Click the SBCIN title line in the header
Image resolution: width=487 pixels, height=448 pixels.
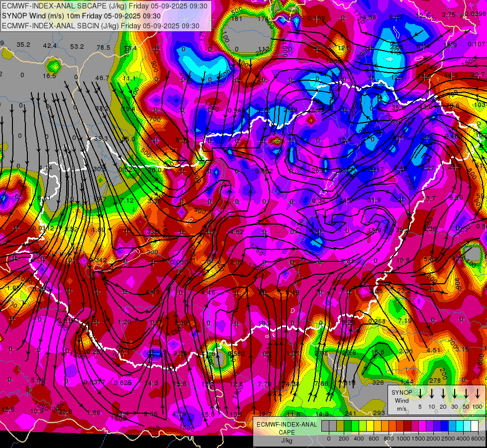pyautogui.click(x=100, y=26)
